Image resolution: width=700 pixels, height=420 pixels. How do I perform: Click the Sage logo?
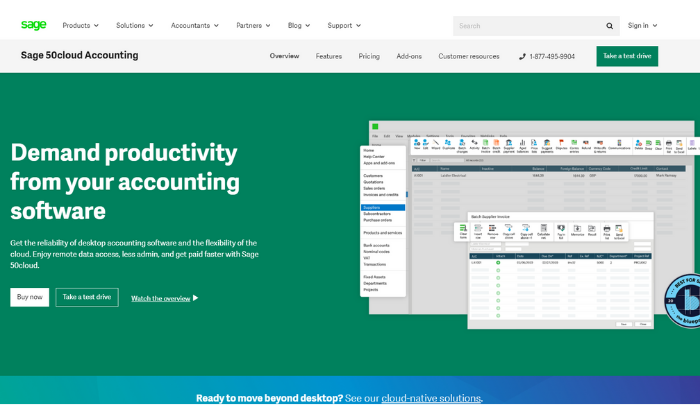click(x=33, y=25)
